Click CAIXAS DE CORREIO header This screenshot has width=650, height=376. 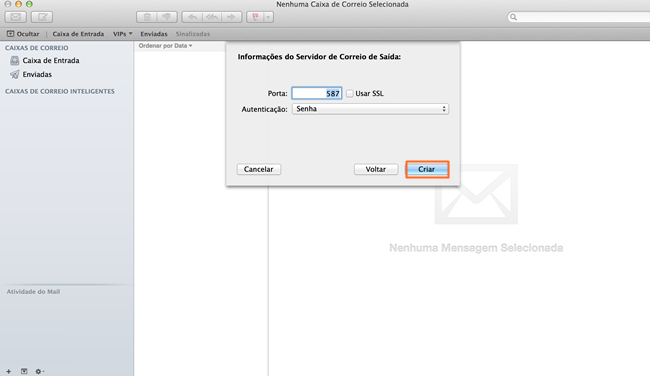tap(36, 48)
